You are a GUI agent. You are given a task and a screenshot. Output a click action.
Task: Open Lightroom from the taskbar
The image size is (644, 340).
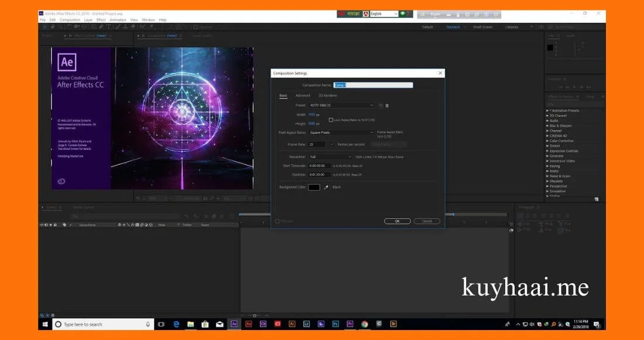306,324
